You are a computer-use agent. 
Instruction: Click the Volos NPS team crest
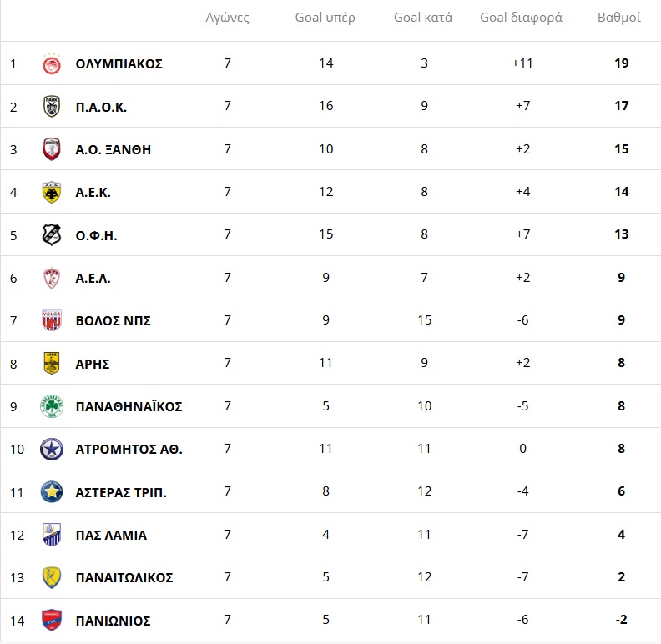point(52,320)
